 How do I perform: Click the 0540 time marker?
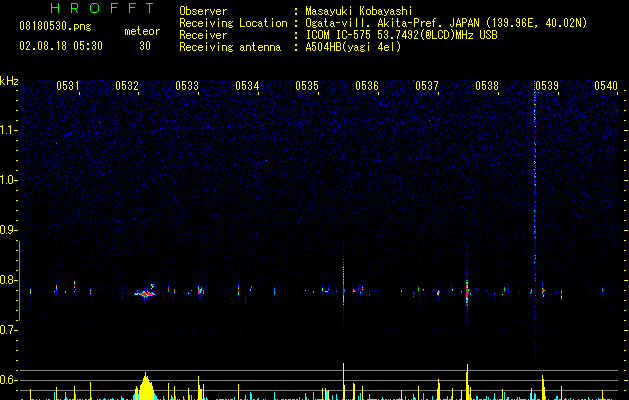coord(606,85)
